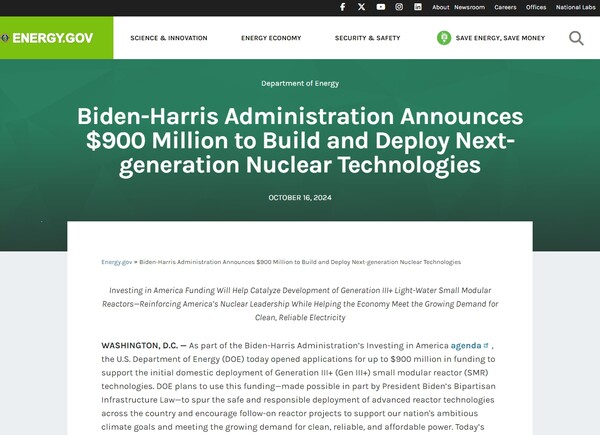Open the Department of Energy Facebook page

pyautogui.click(x=343, y=7)
